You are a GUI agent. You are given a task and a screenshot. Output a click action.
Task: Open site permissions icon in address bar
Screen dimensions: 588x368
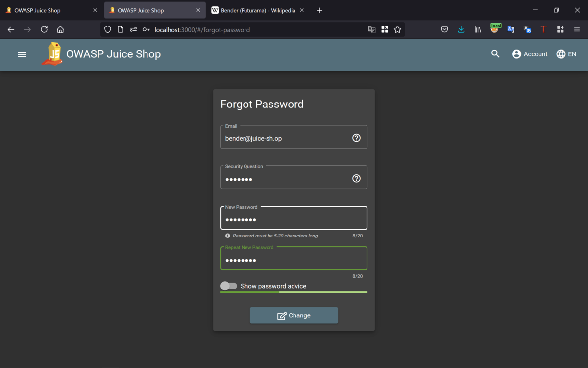[x=133, y=29]
